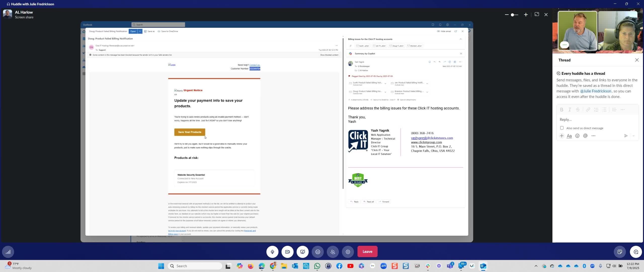Click Show blocked content button

[x=329, y=55]
